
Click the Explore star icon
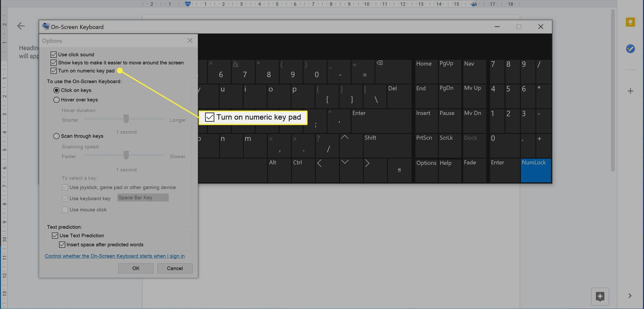600,296
